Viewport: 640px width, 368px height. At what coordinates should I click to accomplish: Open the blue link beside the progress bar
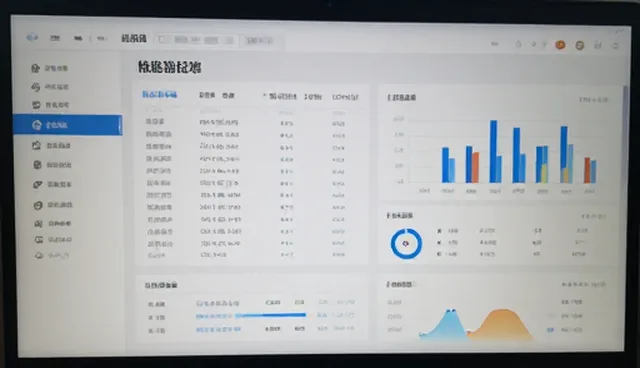[x=214, y=316]
